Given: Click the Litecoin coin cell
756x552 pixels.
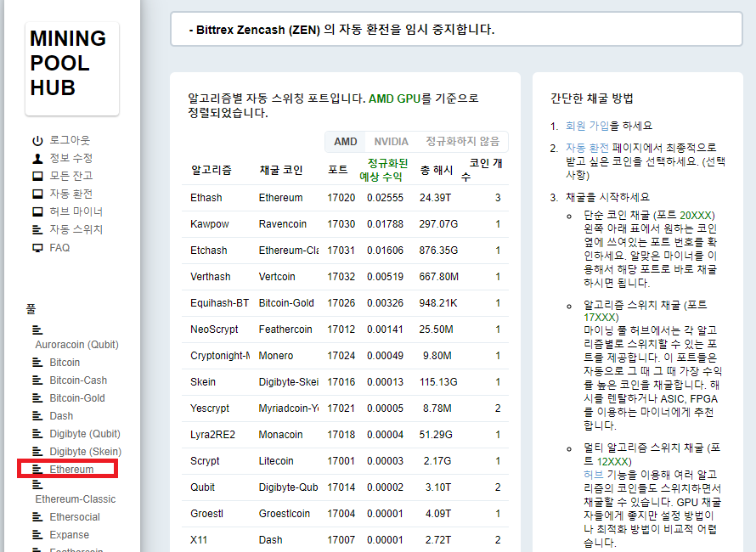Looking at the screenshot, I should [276, 461].
